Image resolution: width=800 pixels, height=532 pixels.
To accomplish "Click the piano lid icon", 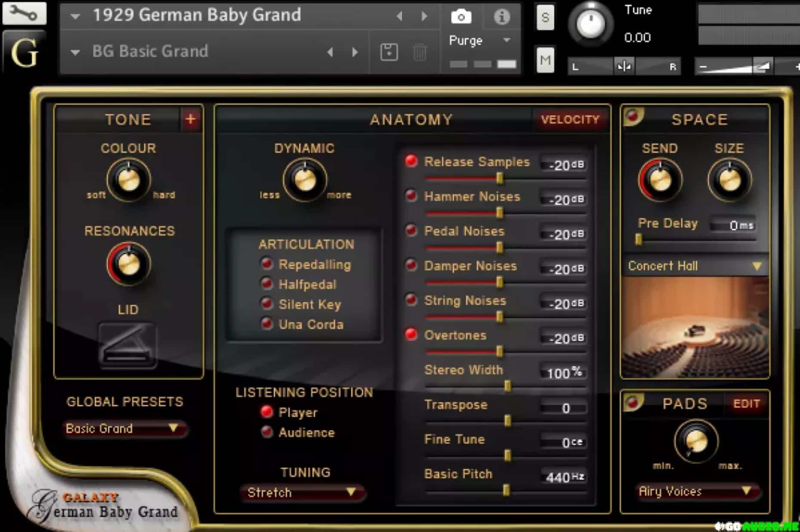I will pos(128,345).
